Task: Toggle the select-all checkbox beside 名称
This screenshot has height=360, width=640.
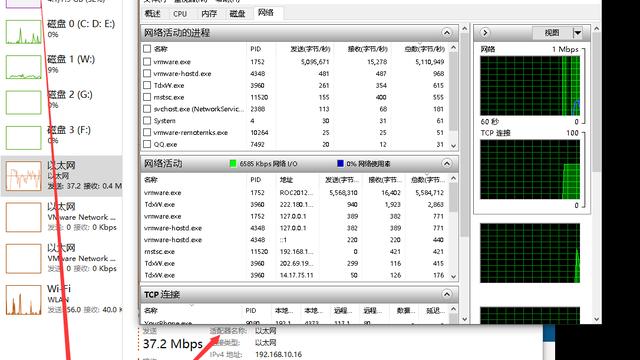Action: (x=147, y=49)
